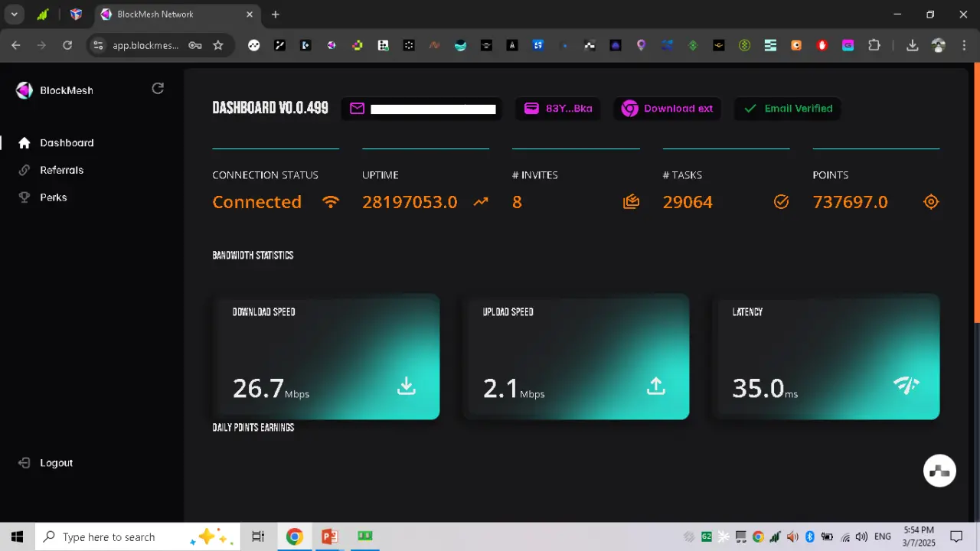Switch to the pinned cube icon tab
Viewport: 980px width, 551px height.
[76, 15]
